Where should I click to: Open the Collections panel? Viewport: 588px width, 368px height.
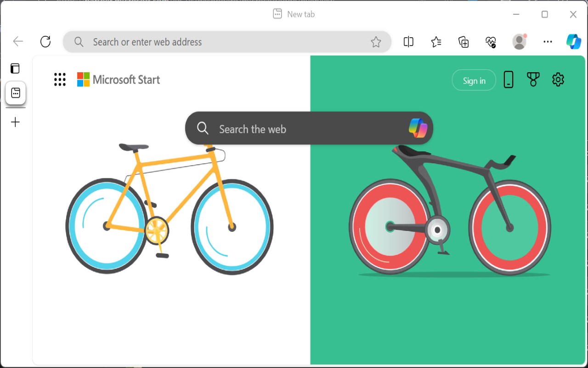(464, 42)
